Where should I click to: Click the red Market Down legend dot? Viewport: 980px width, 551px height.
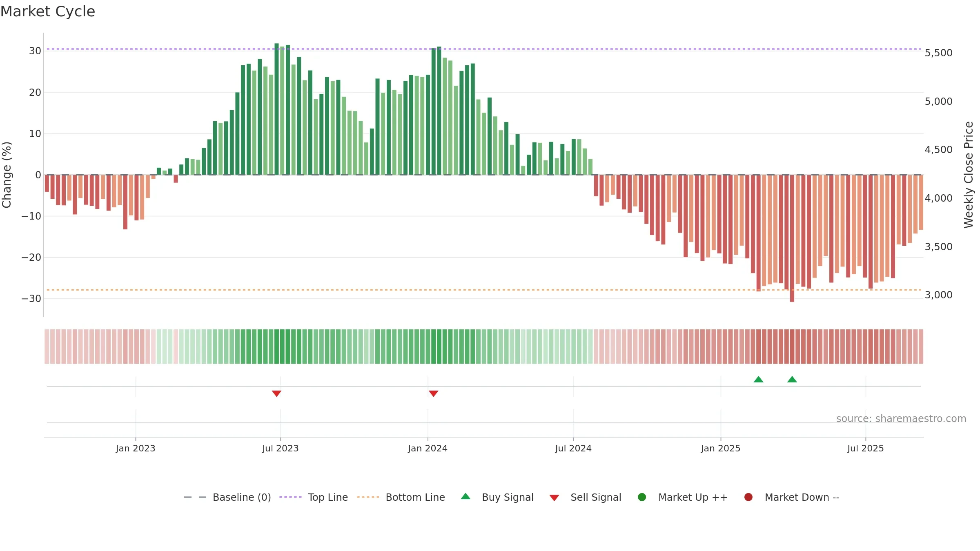[748, 497]
